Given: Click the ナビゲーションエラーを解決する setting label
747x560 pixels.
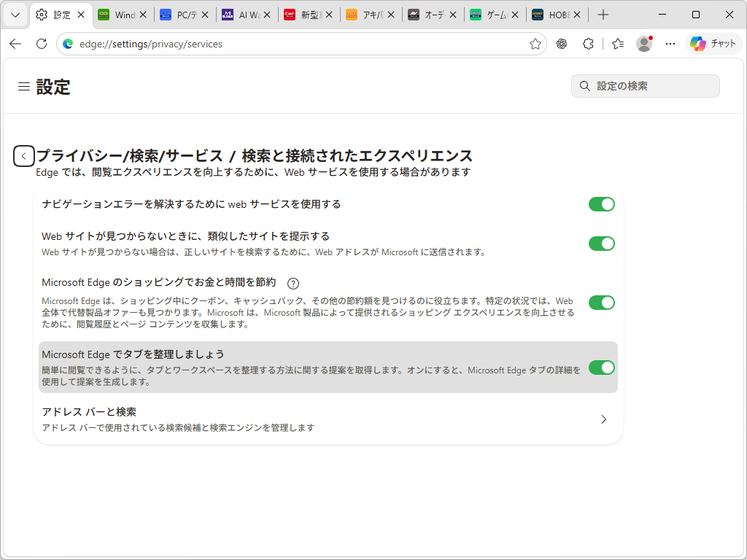Looking at the screenshot, I should coord(192,204).
